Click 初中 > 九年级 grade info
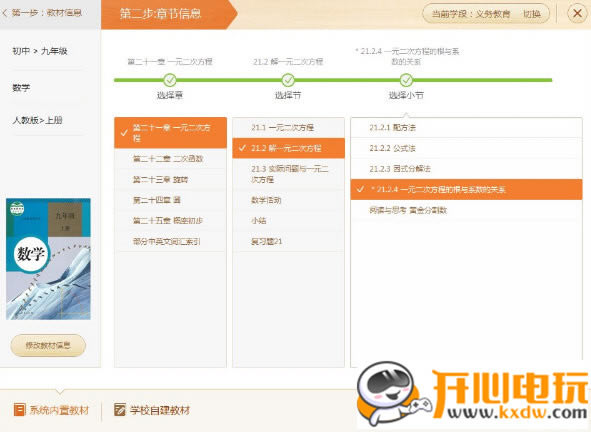The width and height of the screenshot is (591, 432). 40,51
